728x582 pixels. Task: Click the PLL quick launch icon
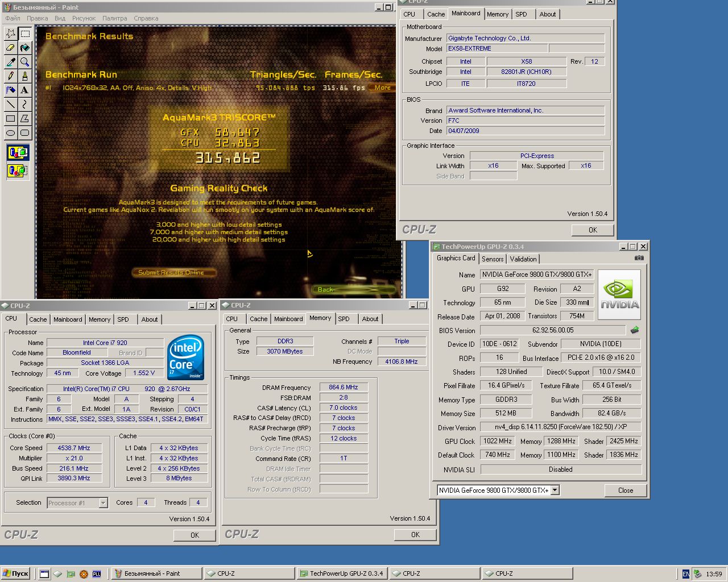point(97,574)
